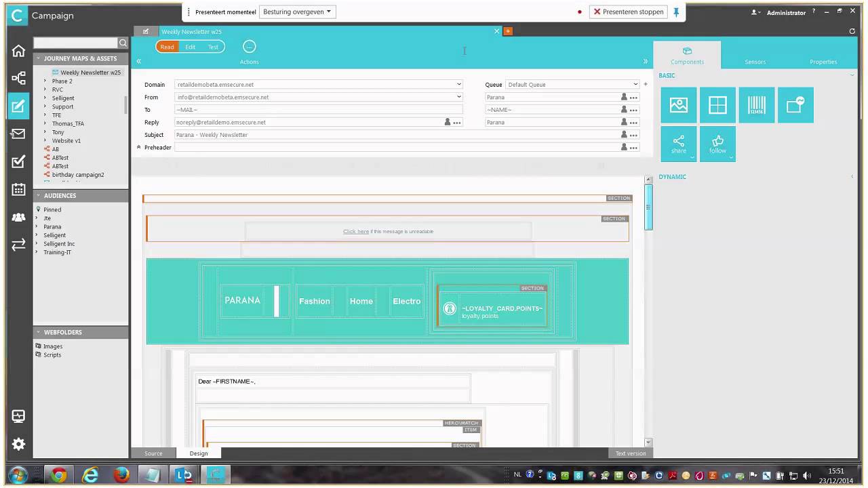Open the Domain dropdown

[x=459, y=85]
